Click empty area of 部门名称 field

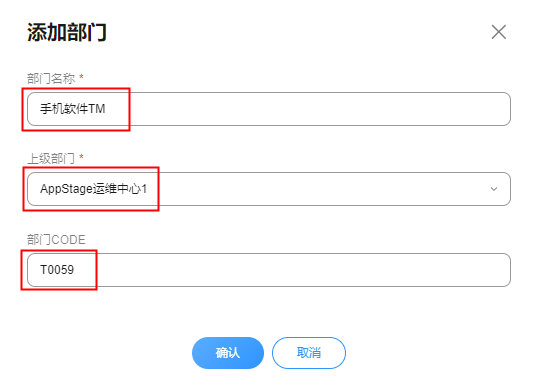pyautogui.click(x=309, y=109)
